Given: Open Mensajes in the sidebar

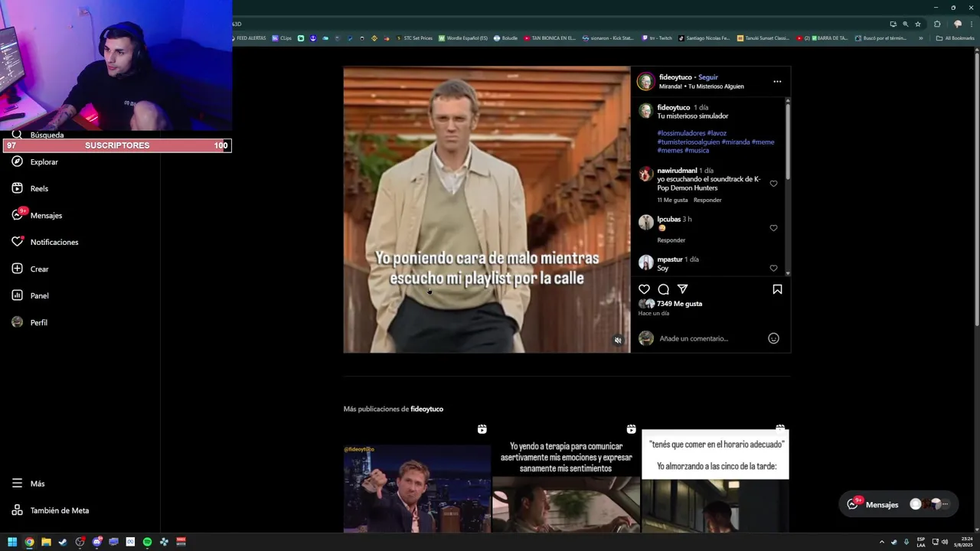Looking at the screenshot, I should click(37, 215).
